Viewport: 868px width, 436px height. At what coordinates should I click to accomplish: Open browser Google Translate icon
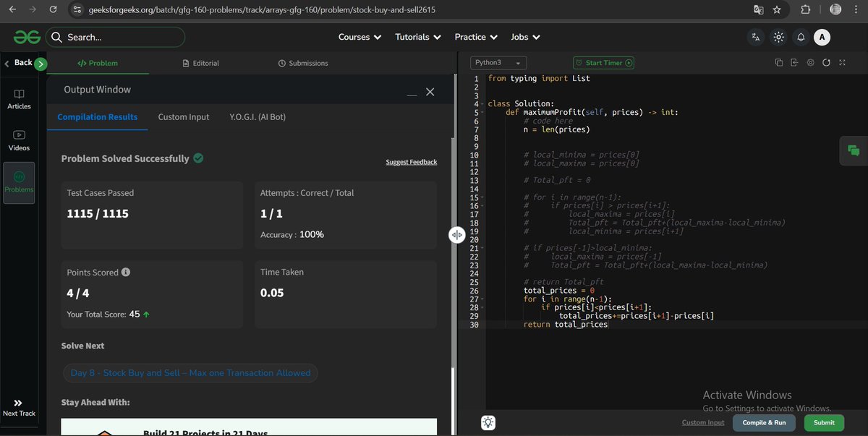pyautogui.click(x=758, y=10)
